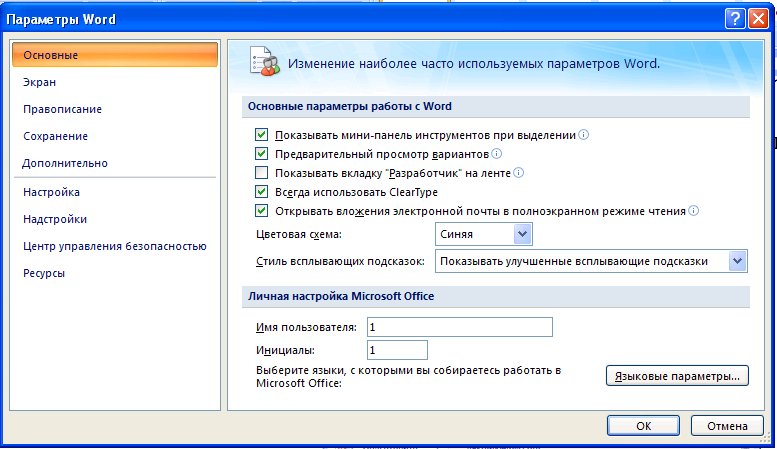Click the Отмена button
777x449 pixels.
pos(727,426)
